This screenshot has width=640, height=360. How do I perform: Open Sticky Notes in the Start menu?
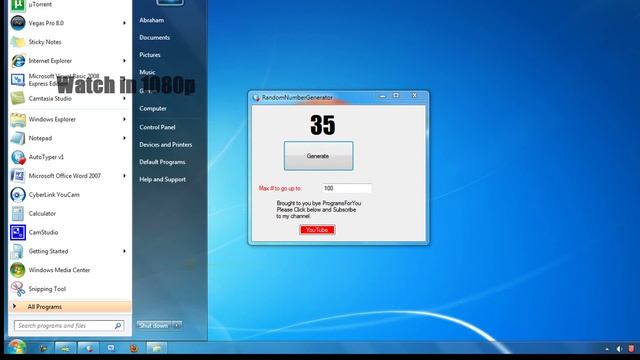pos(69,42)
